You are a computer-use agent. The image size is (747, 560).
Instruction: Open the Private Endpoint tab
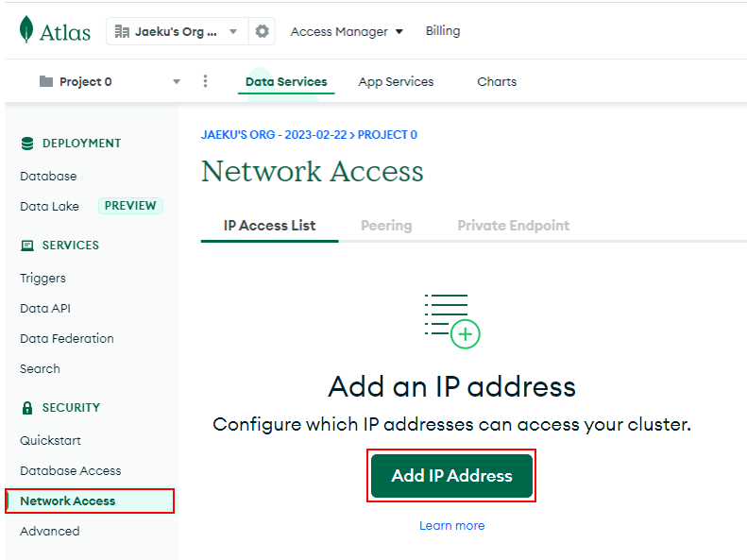click(514, 226)
